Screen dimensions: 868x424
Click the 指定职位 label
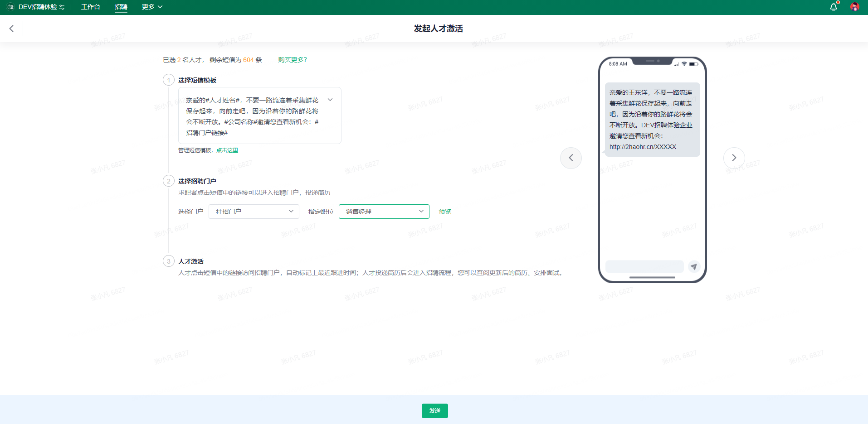pyautogui.click(x=321, y=212)
